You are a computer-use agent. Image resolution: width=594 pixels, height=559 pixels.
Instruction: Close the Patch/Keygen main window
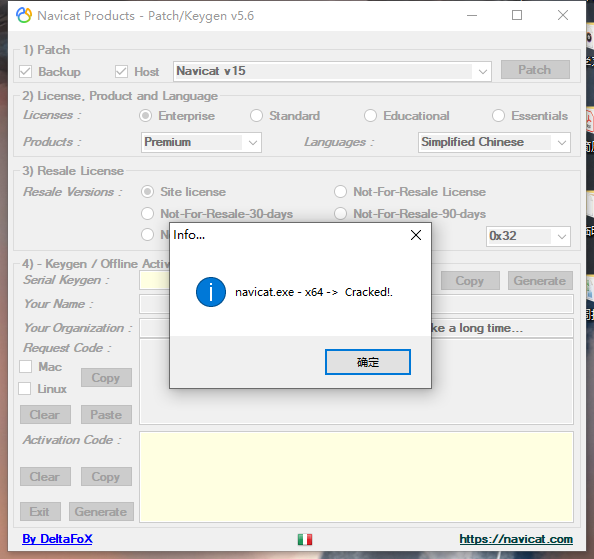[563, 16]
